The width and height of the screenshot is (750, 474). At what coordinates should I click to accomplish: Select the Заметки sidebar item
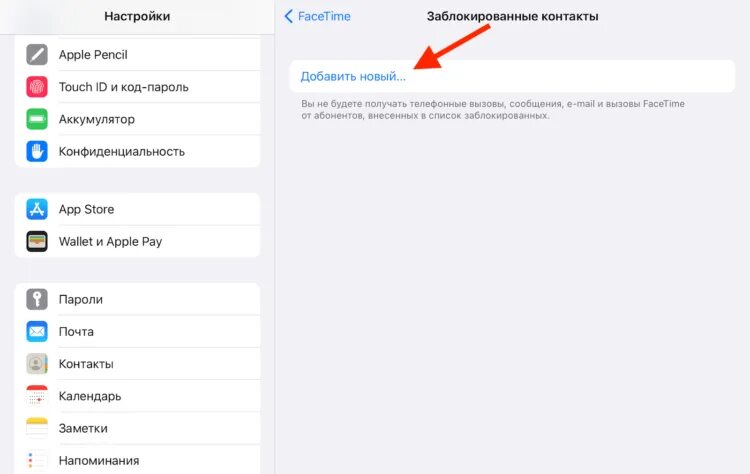pyautogui.click(x=138, y=428)
